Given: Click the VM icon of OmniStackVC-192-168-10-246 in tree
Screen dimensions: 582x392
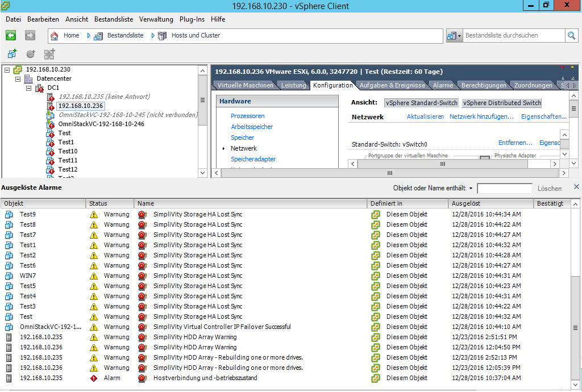Looking at the screenshot, I should click(51, 124).
